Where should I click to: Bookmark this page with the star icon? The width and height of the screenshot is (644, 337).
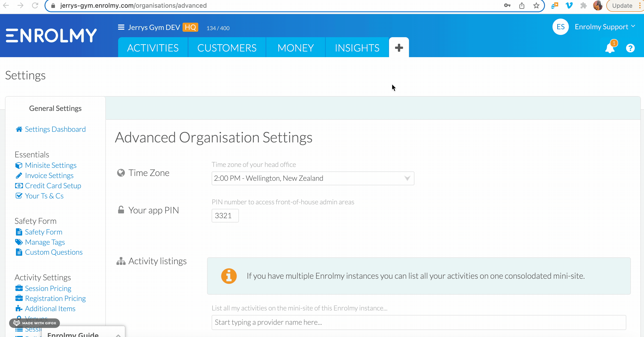[536, 5]
